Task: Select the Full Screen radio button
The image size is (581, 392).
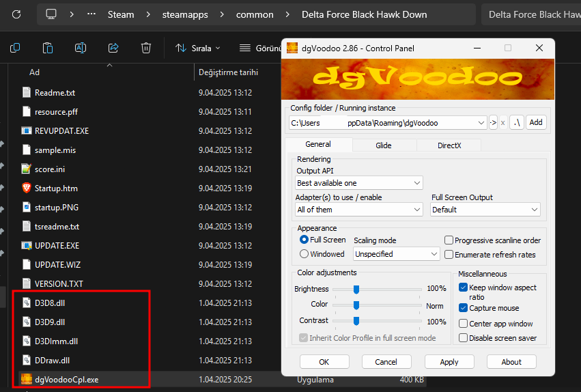Action: pyautogui.click(x=304, y=240)
